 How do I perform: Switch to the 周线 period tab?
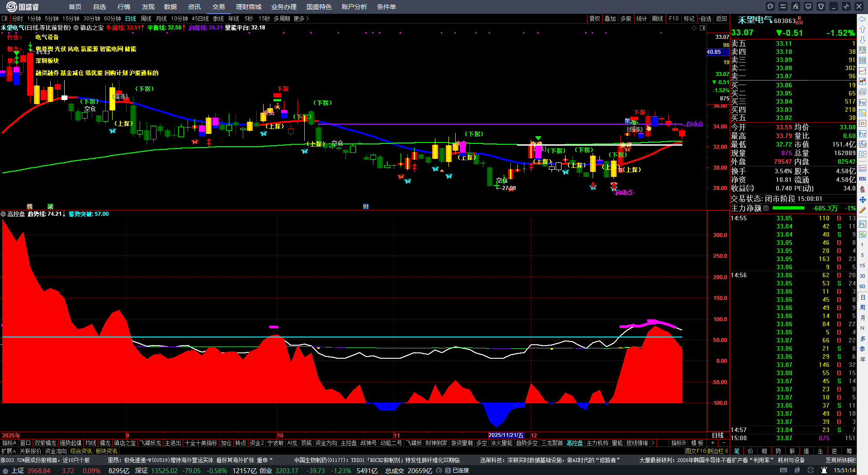click(146, 19)
